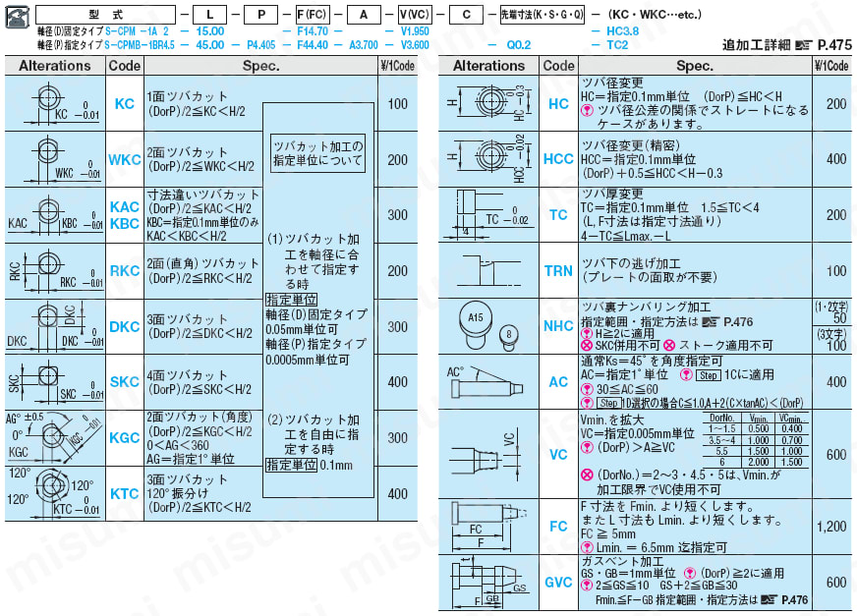Click the P.476 reference in NHC row
Image resolution: width=857 pixels, height=616 pixels.
pyautogui.click(x=738, y=322)
